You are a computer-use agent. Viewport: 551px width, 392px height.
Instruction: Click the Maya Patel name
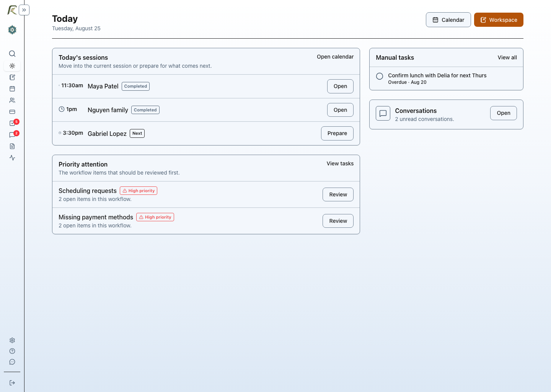103,87
